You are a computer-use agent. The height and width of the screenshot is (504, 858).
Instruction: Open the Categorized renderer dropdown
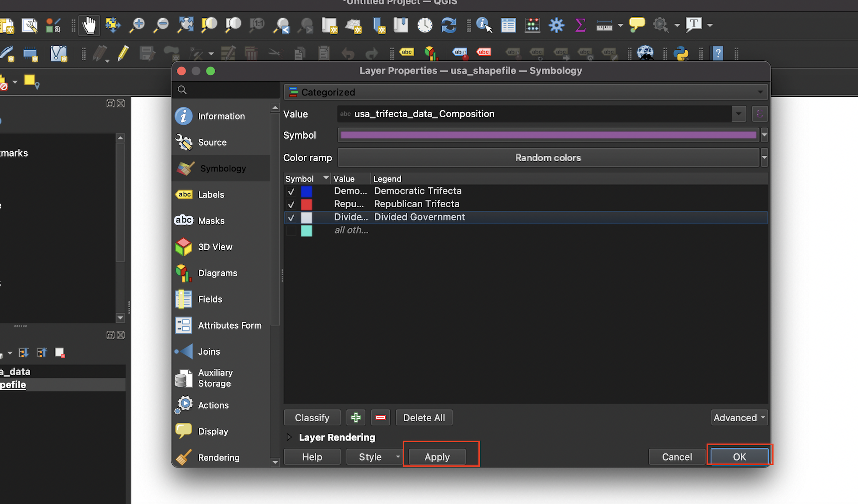(x=525, y=92)
